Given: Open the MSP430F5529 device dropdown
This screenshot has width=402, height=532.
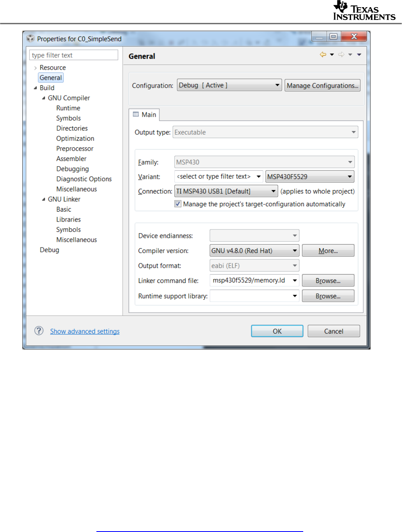Looking at the screenshot, I should click(x=310, y=177).
